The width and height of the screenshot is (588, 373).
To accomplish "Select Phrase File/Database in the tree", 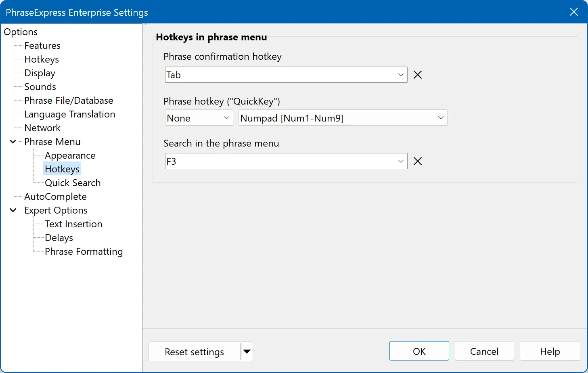I will pyautogui.click(x=69, y=101).
